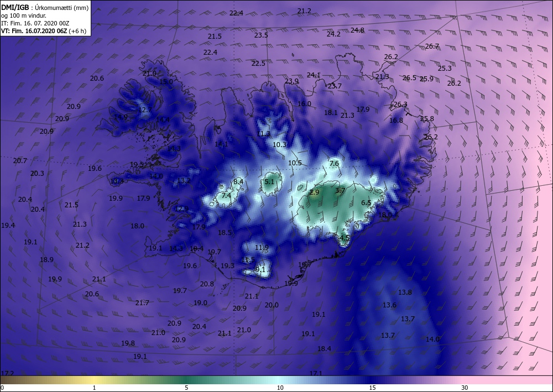
Task: Click the 16.8 value on the map
Action: click(396, 121)
